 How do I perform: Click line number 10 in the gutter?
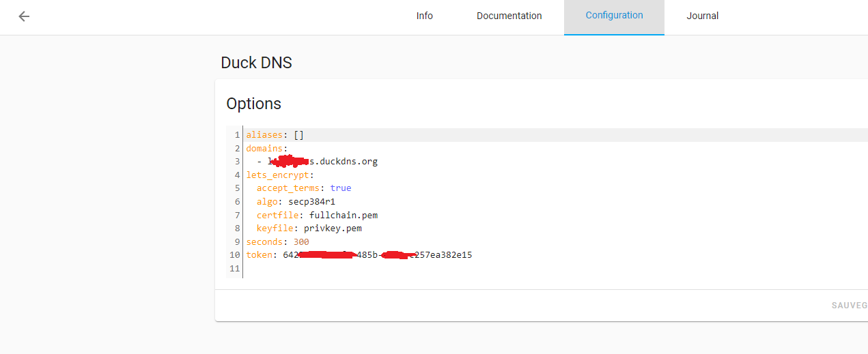pyautogui.click(x=234, y=255)
